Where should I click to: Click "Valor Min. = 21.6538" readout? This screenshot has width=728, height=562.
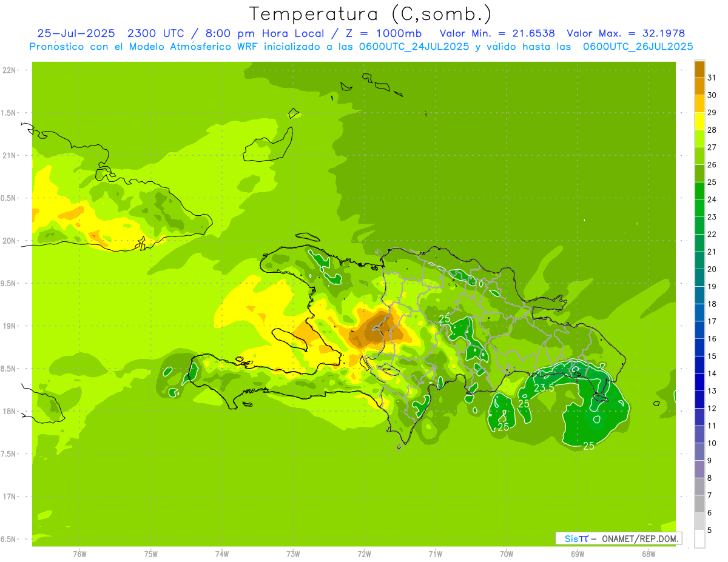click(497, 33)
